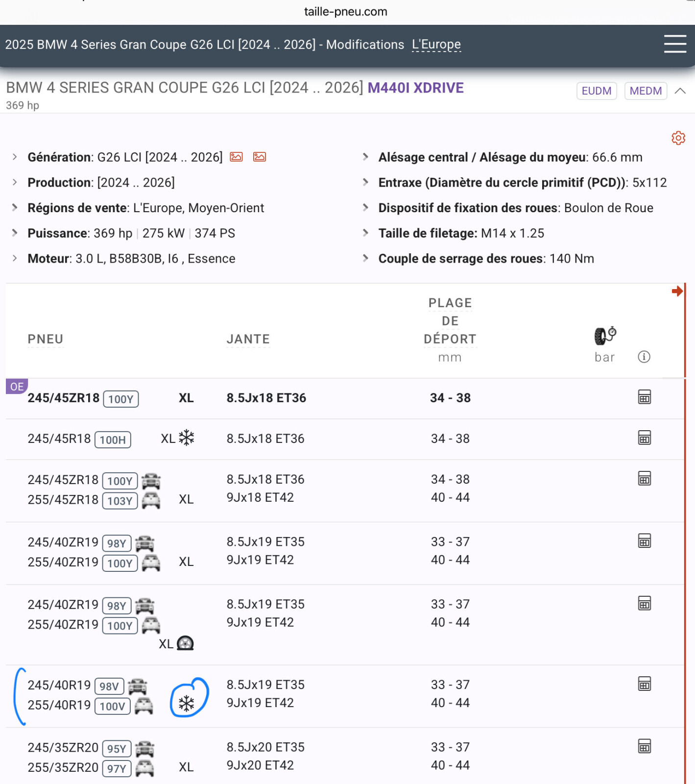Expand the Taille de filetage chevron
This screenshot has height=784, width=695.
pyautogui.click(x=365, y=233)
